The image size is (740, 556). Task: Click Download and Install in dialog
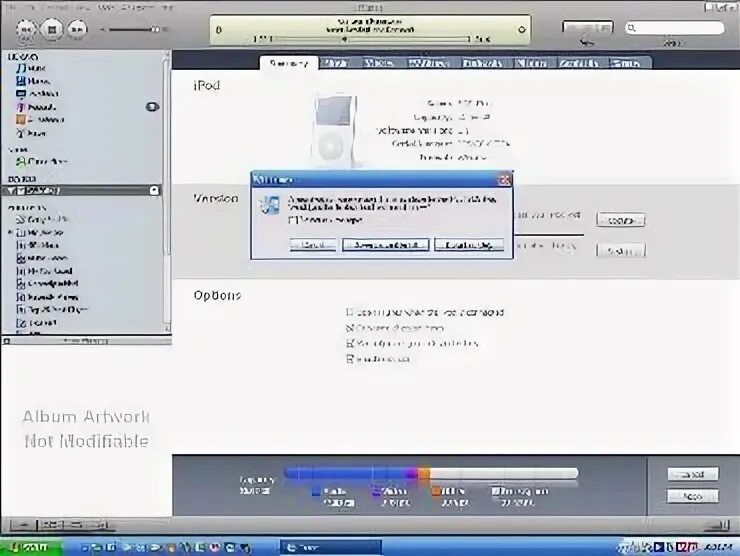pyautogui.click(x=386, y=244)
